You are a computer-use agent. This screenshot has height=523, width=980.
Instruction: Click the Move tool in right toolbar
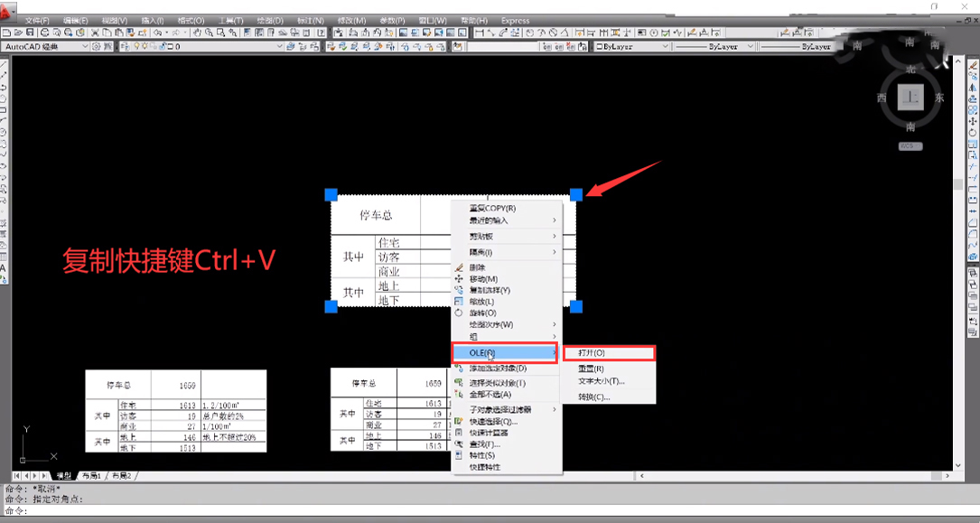coord(972,121)
